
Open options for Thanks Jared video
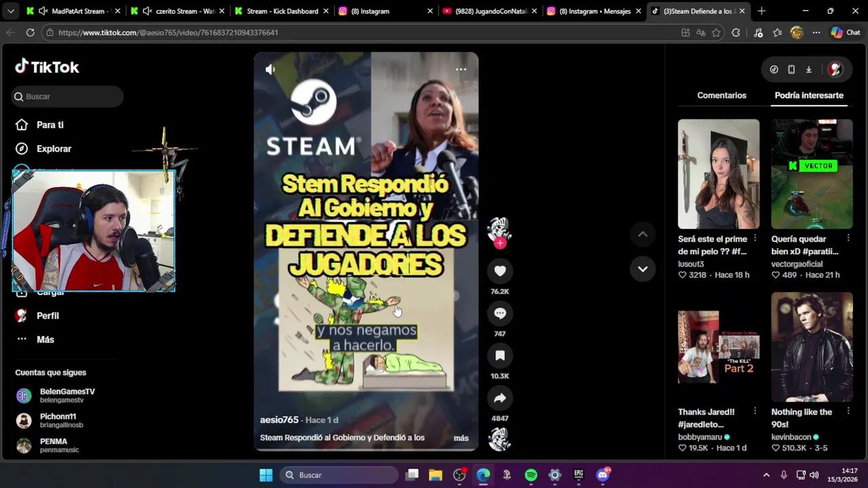click(x=755, y=411)
